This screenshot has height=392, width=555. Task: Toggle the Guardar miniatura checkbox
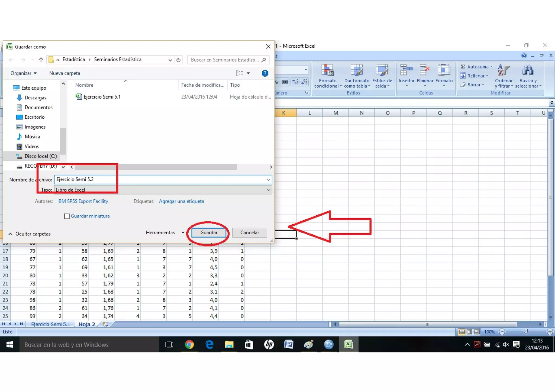pyautogui.click(x=67, y=216)
